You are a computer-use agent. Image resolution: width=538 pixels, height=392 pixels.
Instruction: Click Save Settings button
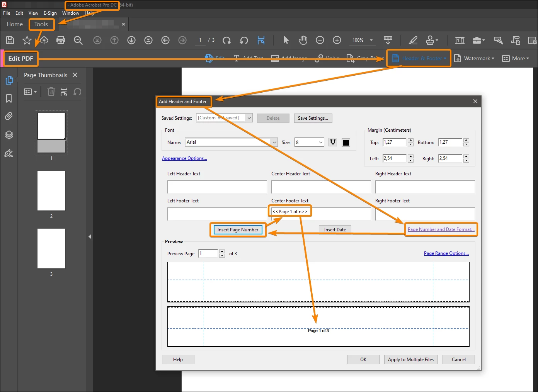[313, 118]
